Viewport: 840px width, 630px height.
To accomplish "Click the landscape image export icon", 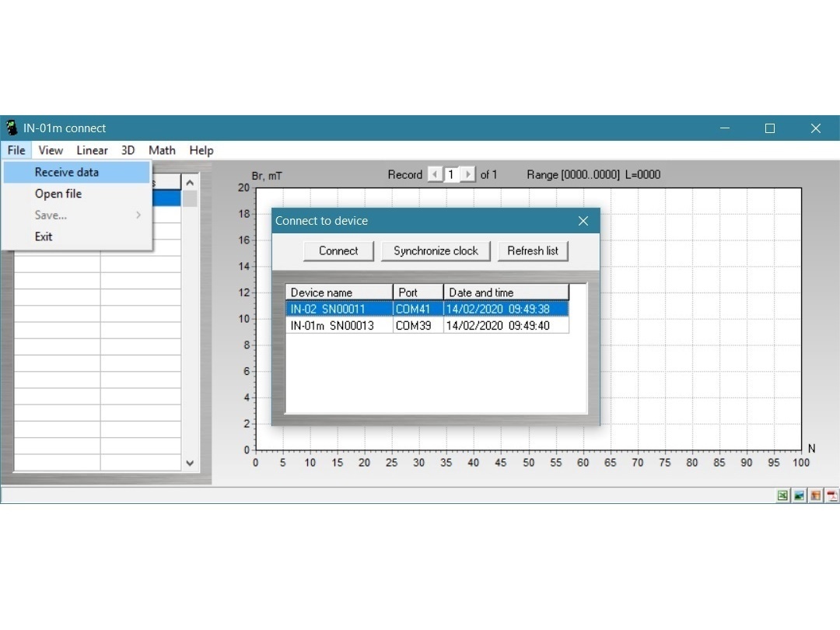I will [799, 496].
